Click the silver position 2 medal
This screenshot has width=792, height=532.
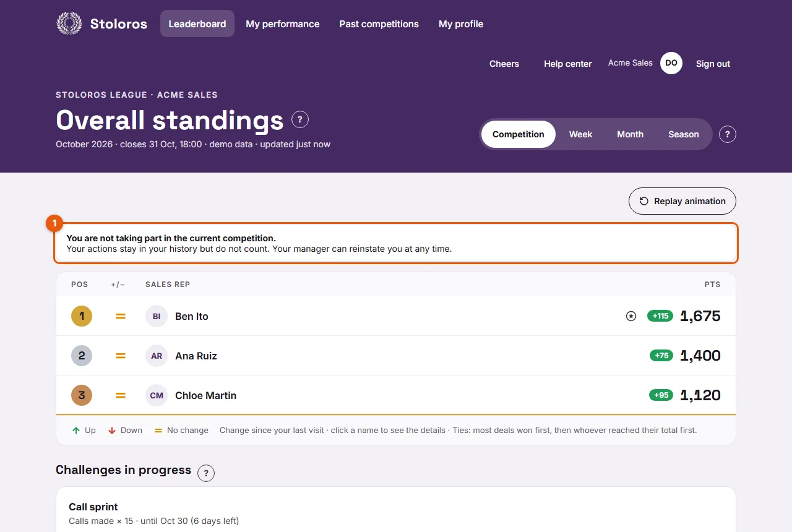(82, 356)
